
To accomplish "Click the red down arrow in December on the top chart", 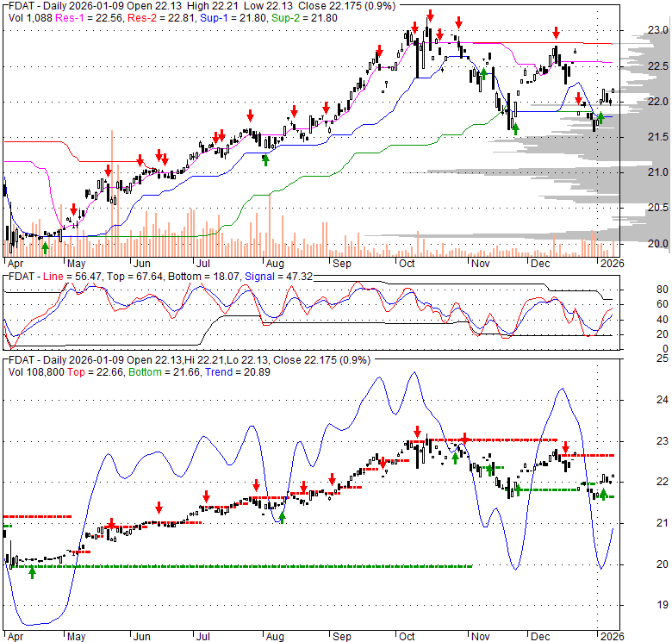I will coord(557,31).
